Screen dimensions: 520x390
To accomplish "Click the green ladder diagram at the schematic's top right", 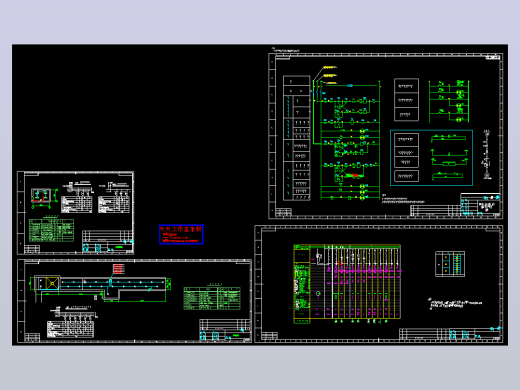I will 449,101.
